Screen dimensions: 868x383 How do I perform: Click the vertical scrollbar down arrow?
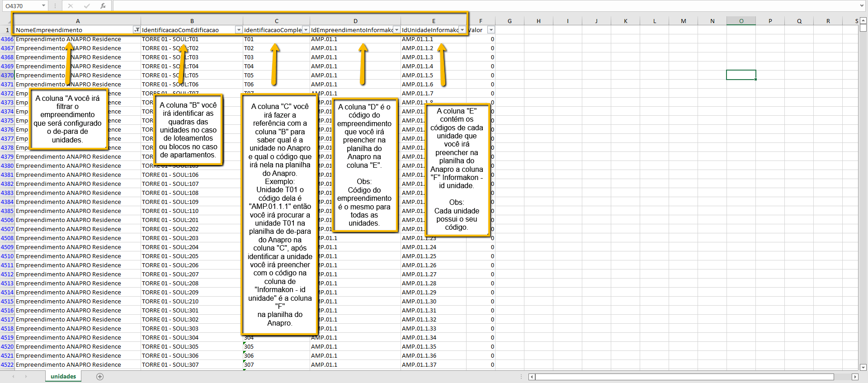pyautogui.click(x=863, y=367)
